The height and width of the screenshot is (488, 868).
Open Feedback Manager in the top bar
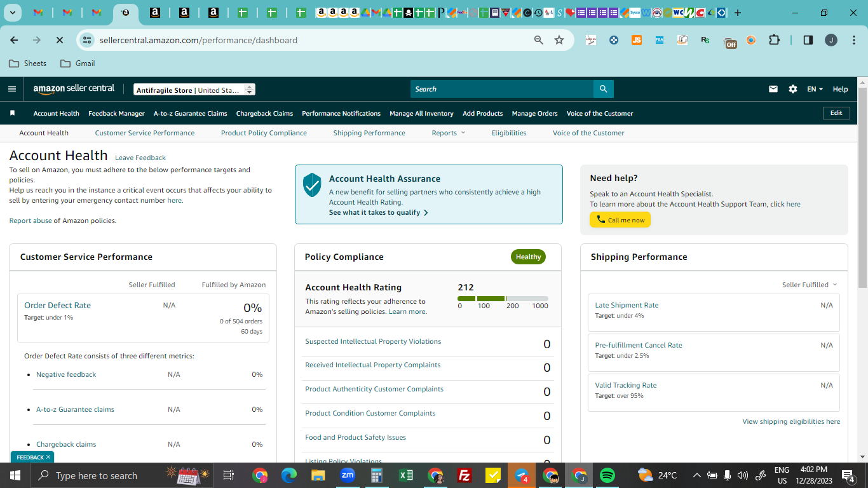click(x=116, y=113)
